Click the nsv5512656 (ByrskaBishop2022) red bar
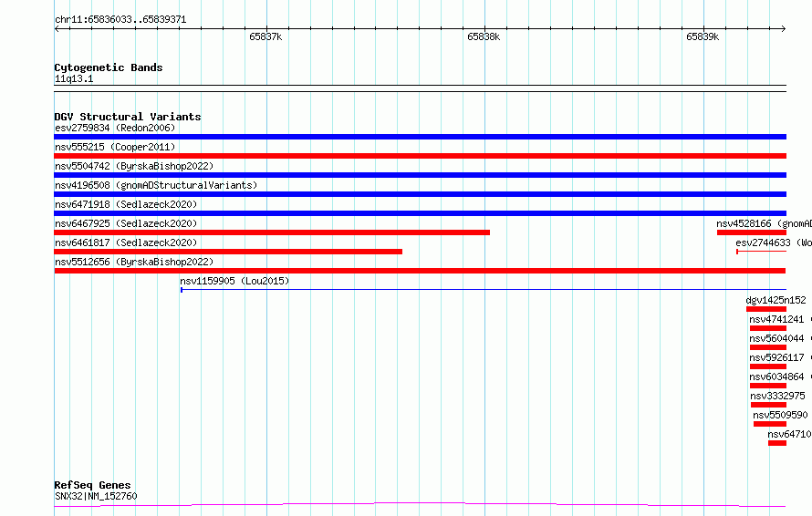 coord(420,271)
